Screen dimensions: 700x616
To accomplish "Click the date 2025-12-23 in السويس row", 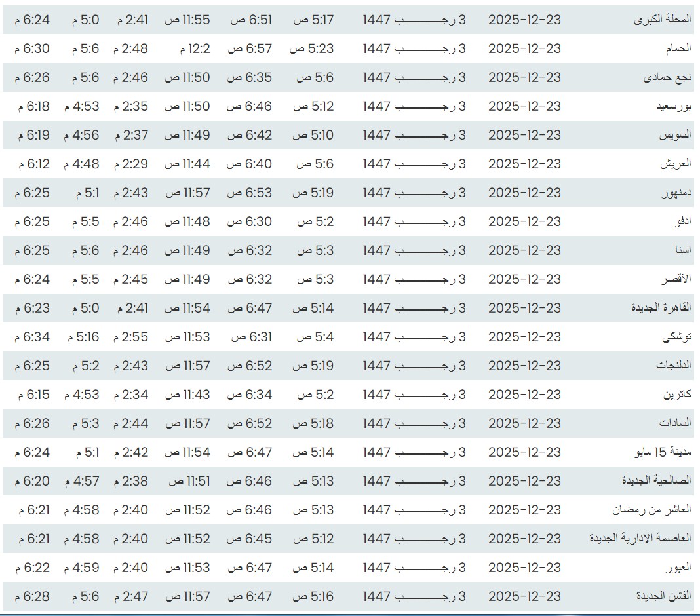I will 524,136.
